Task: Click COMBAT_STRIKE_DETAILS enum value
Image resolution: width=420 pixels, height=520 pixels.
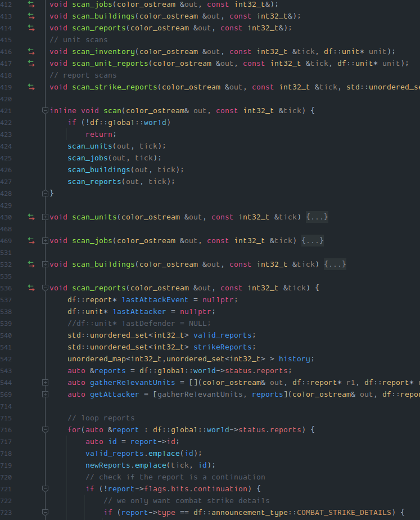Action: pos(344,512)
